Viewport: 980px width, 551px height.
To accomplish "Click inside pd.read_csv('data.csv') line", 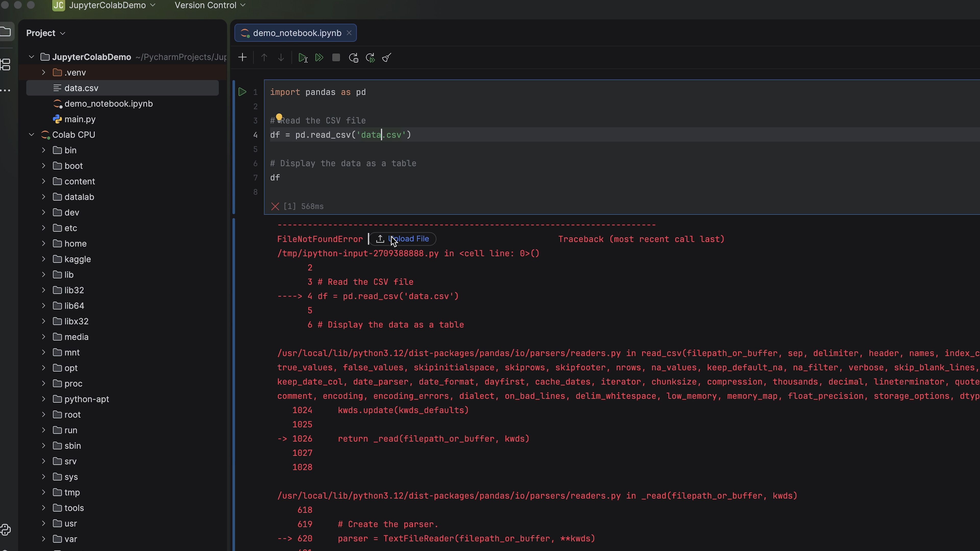I will [x=340, y=135].
